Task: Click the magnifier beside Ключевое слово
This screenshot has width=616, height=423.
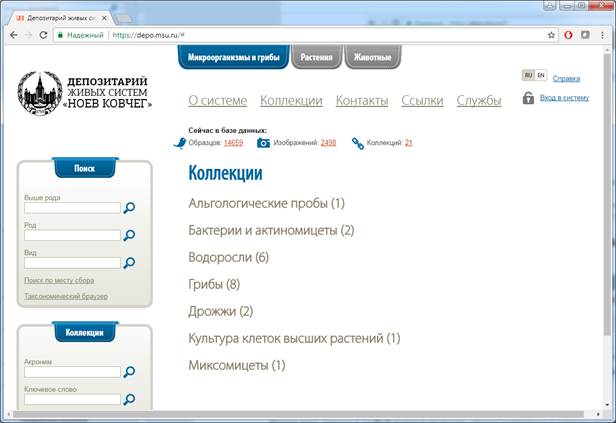Action: (x=129, y=399)
